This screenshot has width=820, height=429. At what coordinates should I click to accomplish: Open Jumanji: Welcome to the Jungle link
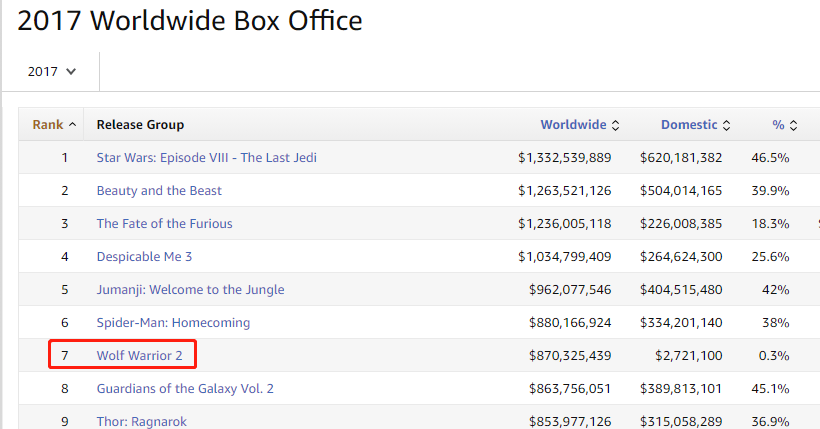coord(190,289)
